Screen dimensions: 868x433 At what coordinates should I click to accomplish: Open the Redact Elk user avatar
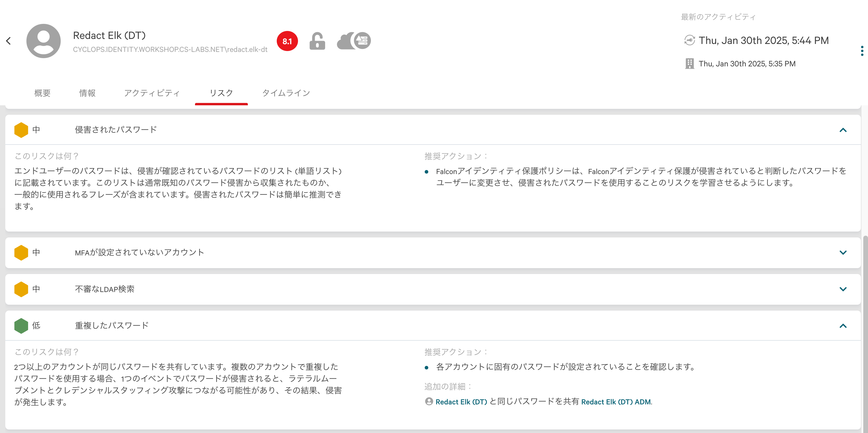43,41
